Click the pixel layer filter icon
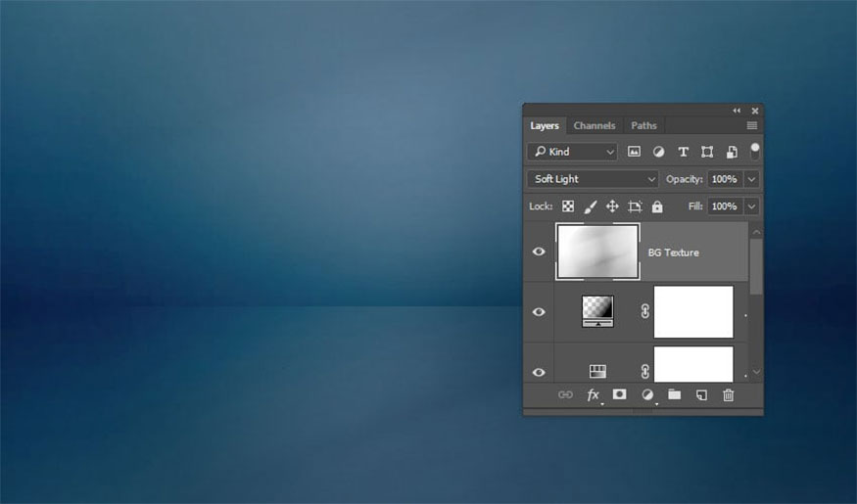The image size is (857, 504). (634, 152)
